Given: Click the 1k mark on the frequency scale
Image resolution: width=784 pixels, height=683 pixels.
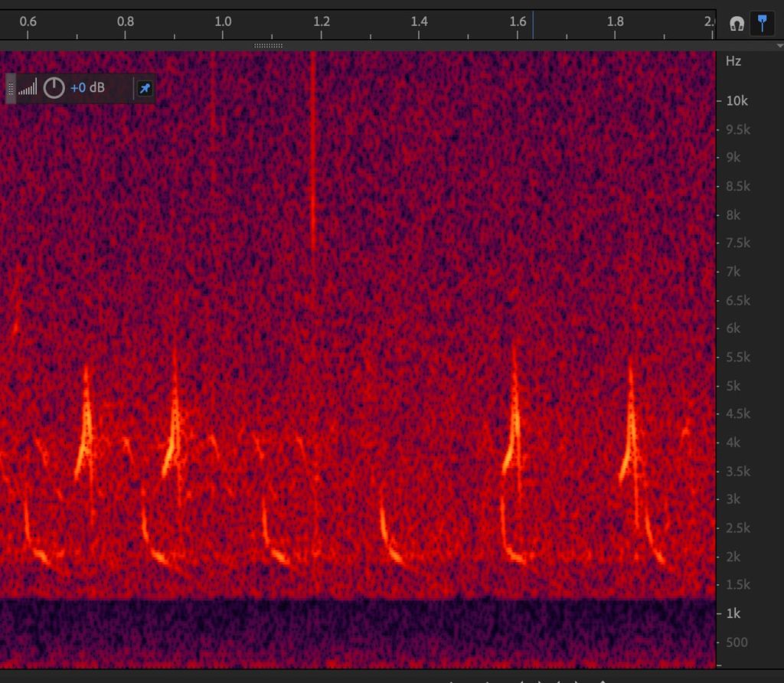Looking at the screenshot, I should (x=733, y=613).
